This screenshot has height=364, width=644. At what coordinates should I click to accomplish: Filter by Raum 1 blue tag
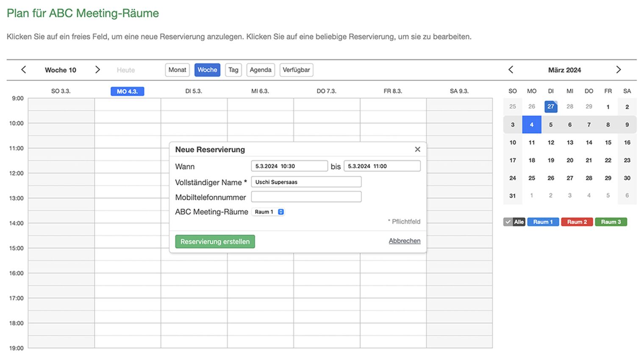coord(543,222)
